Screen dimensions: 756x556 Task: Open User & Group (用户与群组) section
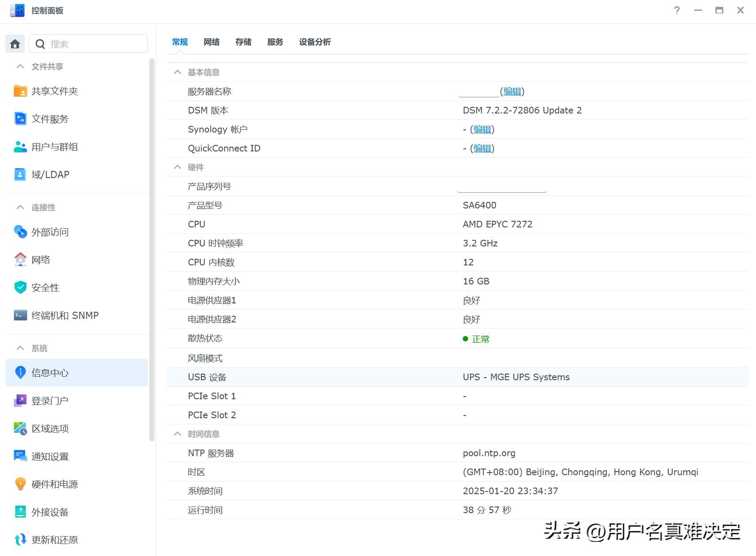point(54,147)
